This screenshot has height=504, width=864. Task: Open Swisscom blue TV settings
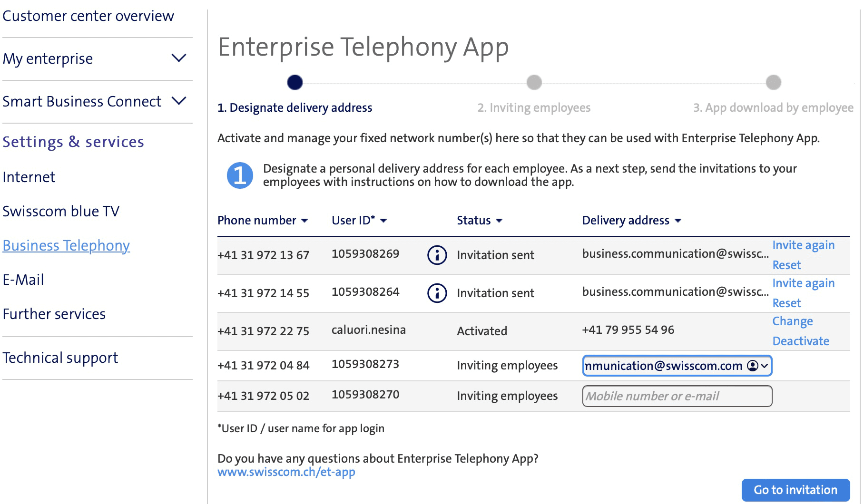(x=61, y=211)
